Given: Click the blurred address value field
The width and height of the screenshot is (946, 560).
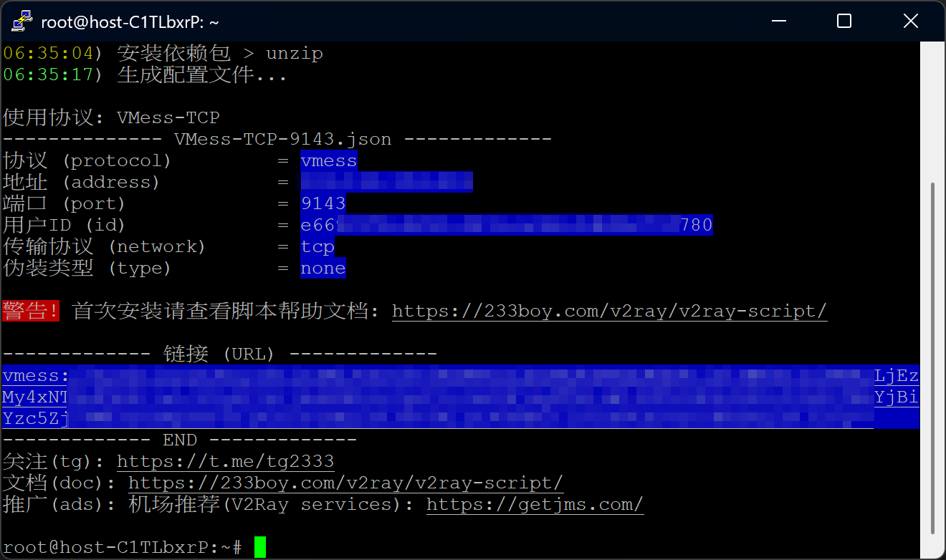Looking at the screenshot, I should [x=386, y=183].
